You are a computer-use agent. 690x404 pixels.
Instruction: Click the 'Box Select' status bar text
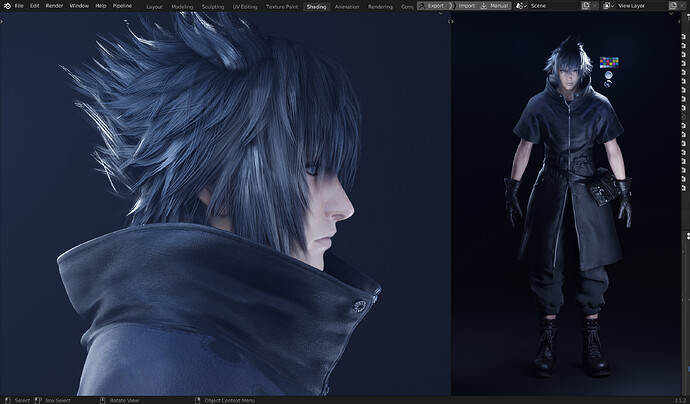point(58,400)
